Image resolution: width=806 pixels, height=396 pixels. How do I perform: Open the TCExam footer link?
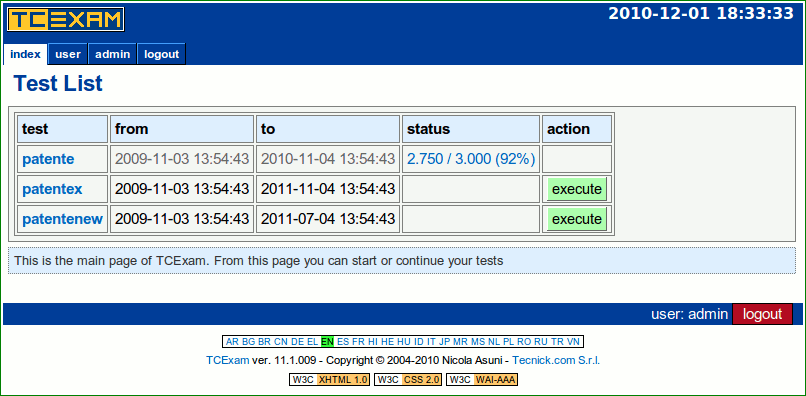coord(228,361)
